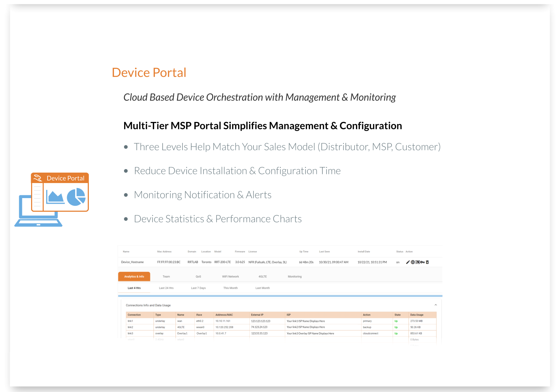Click the trash delete icon for the device

[x=427, y=262]
